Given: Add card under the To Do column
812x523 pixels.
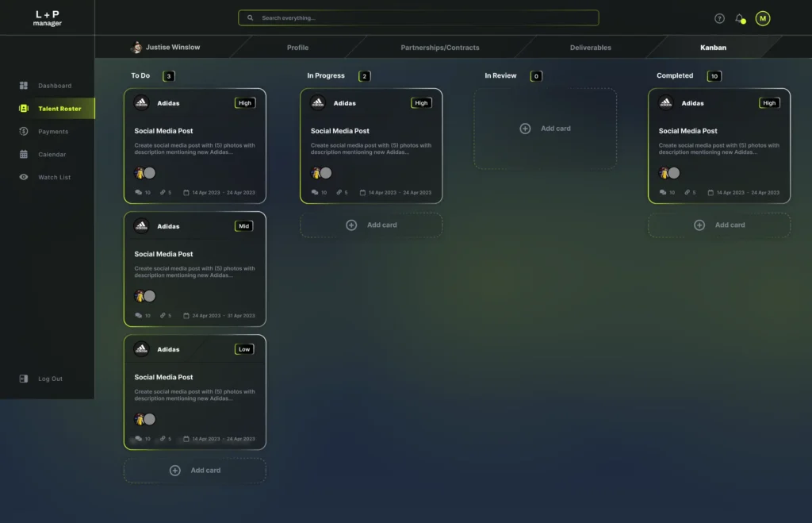Looking at the screenshot, I should click(195, 470).
